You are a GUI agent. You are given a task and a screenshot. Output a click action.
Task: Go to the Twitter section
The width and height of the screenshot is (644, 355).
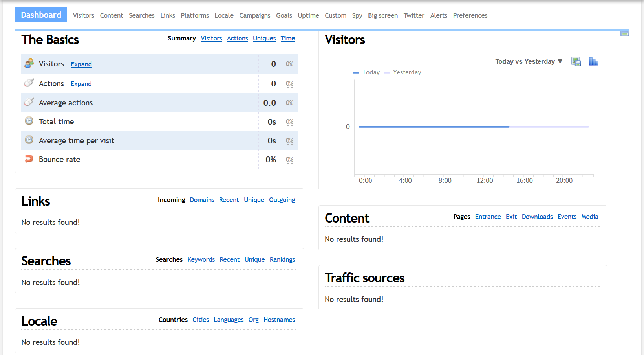[x=414, y=15]
